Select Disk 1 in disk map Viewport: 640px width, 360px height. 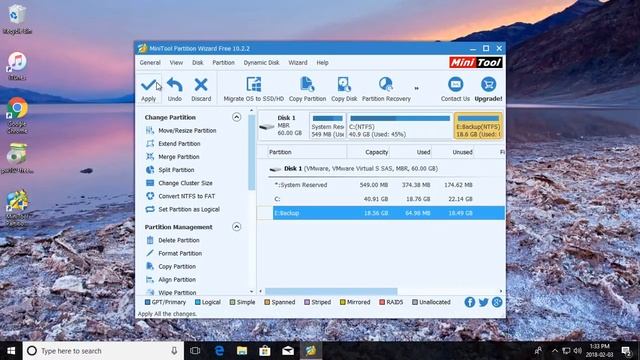[283, 125]
